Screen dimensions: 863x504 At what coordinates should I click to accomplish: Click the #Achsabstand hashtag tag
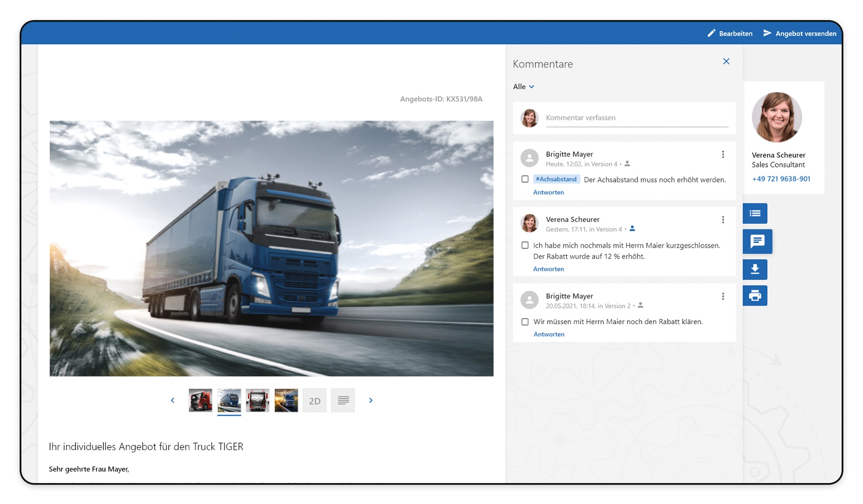click(556, 179)
